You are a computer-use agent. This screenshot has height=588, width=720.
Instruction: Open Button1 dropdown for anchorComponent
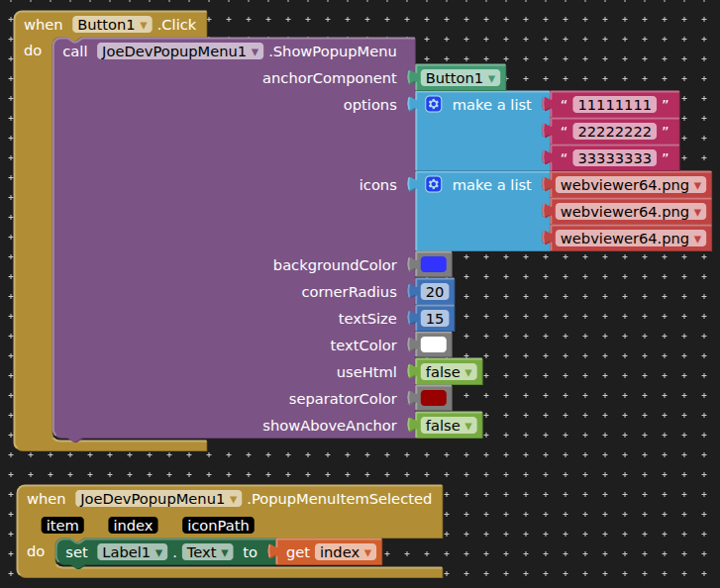(x=461, y=78)
